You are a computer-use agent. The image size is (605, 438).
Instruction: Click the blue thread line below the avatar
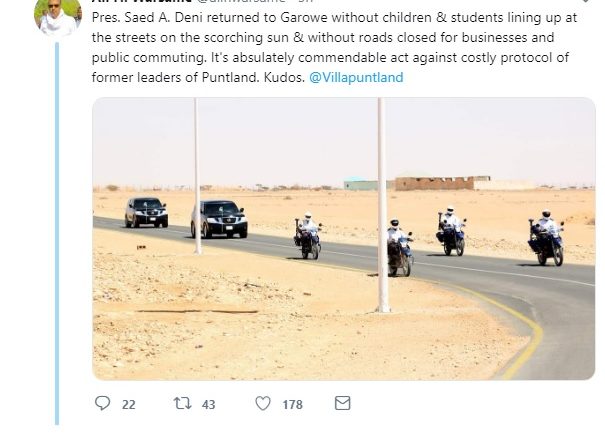point(57,233)
